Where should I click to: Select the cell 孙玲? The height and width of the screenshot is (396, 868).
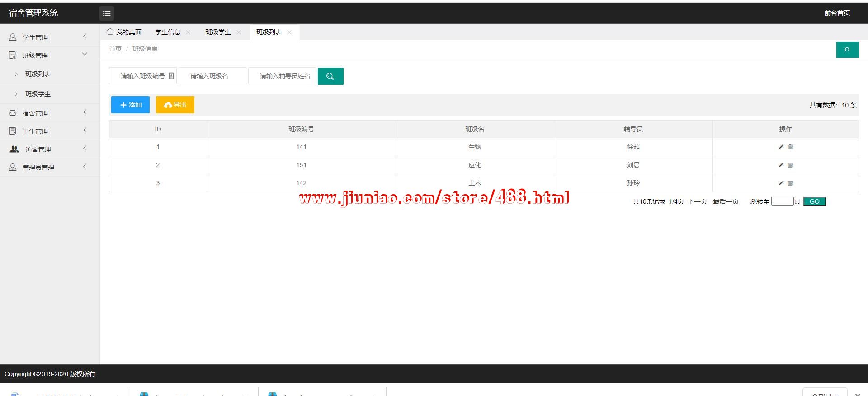633,183
